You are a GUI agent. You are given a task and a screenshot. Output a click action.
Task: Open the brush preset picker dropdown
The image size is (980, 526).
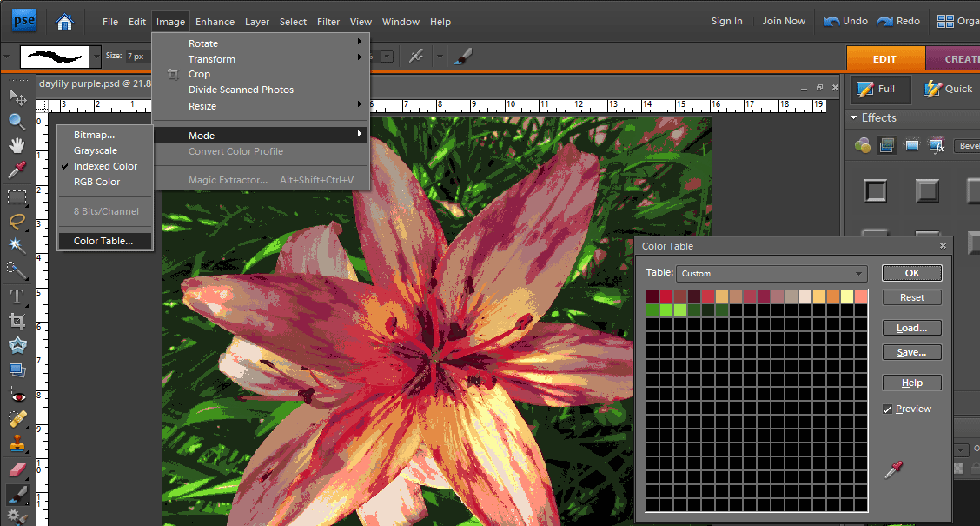pyautogui.click(x=96, y=57)
